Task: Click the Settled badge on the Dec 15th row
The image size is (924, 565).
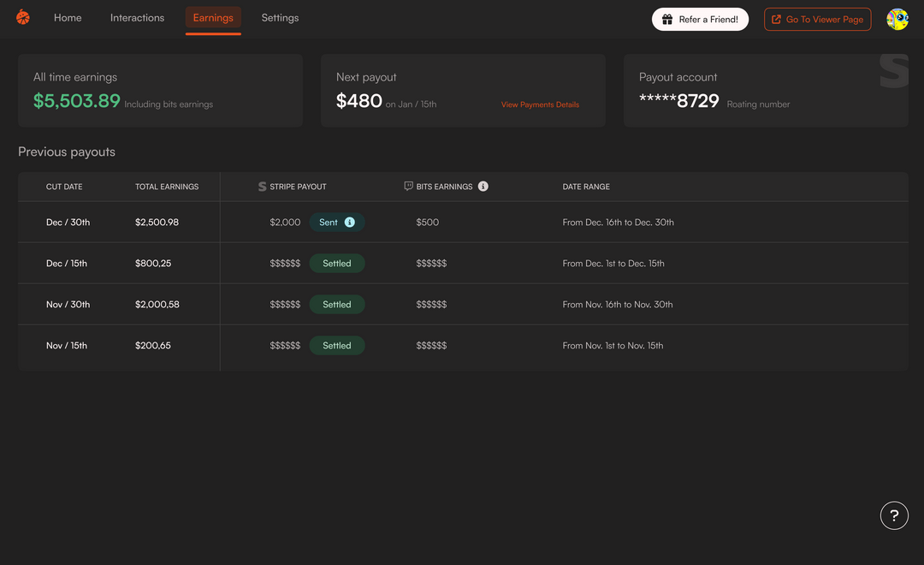Action: click(336, 263)
